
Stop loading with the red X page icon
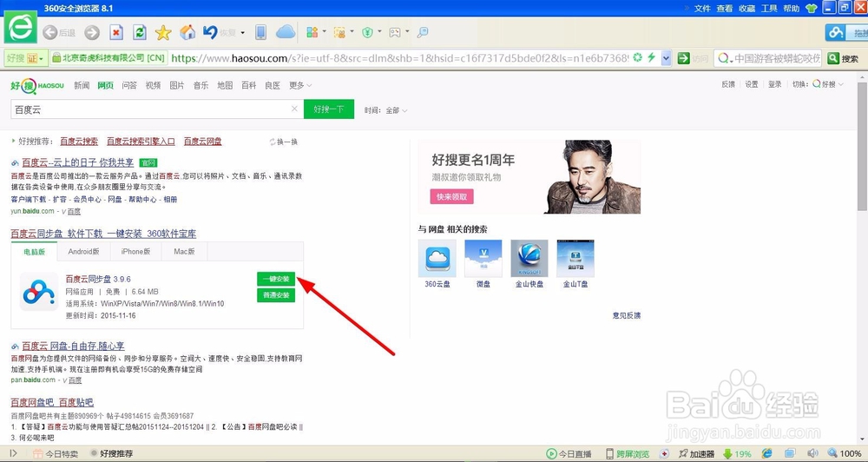click(116, 32)
